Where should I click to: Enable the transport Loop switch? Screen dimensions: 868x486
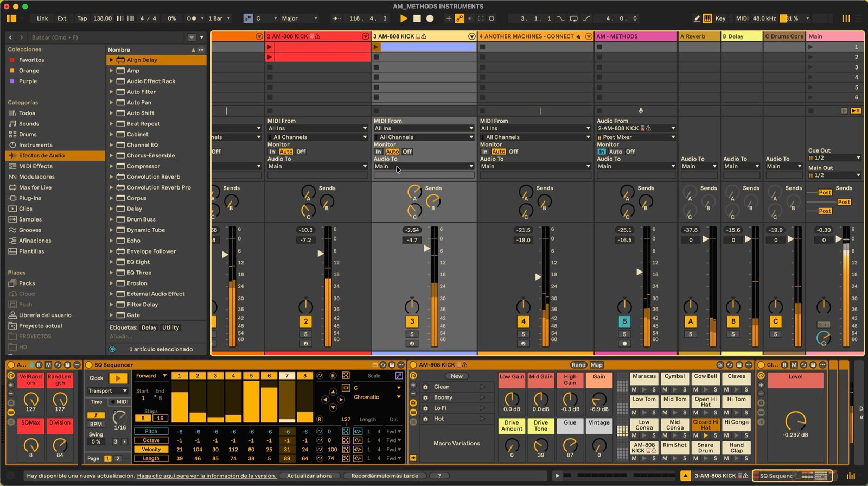click(x=573, y=18)
